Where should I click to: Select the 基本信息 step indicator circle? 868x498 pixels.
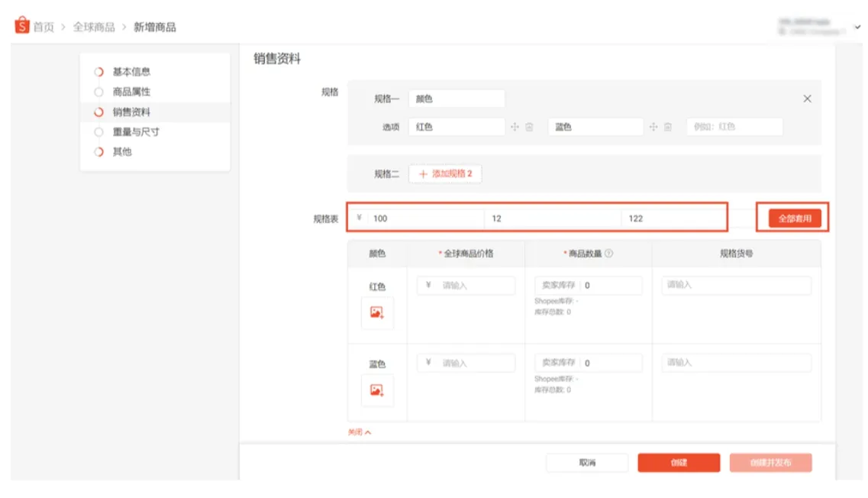[98, 71]
